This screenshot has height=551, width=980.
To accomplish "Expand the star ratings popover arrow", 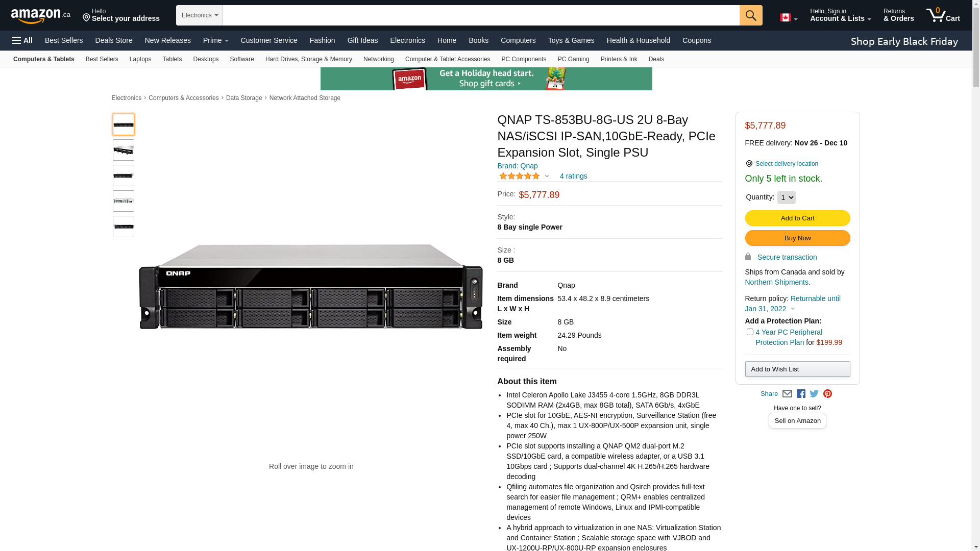I will pyautogui.click(x=547, y=177).
